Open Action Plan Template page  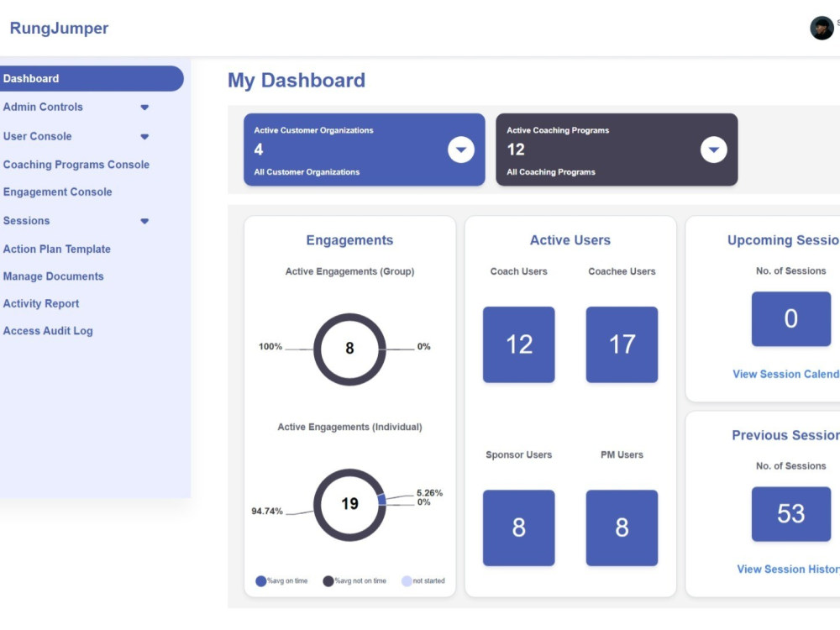point(57,249)
